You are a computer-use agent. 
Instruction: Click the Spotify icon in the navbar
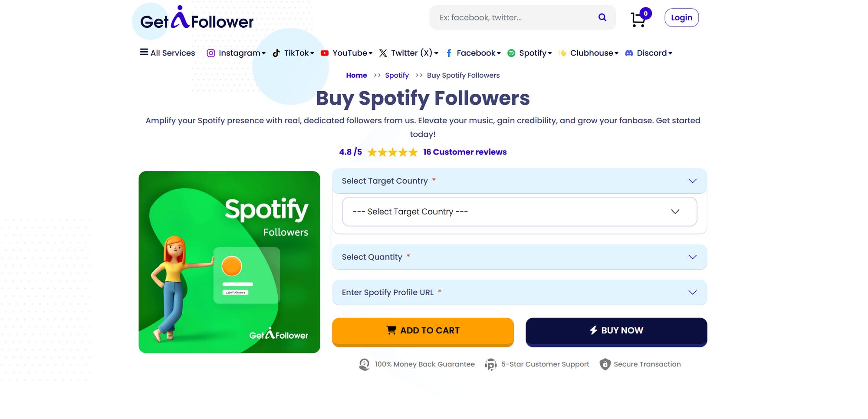tap(512, 53)
